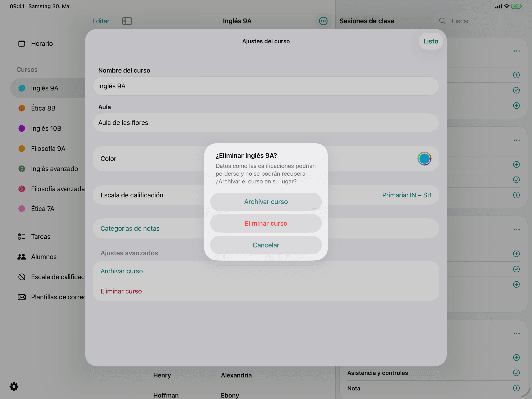
Task: Tap plus icon on Nota row
Action: pos(516,388)
